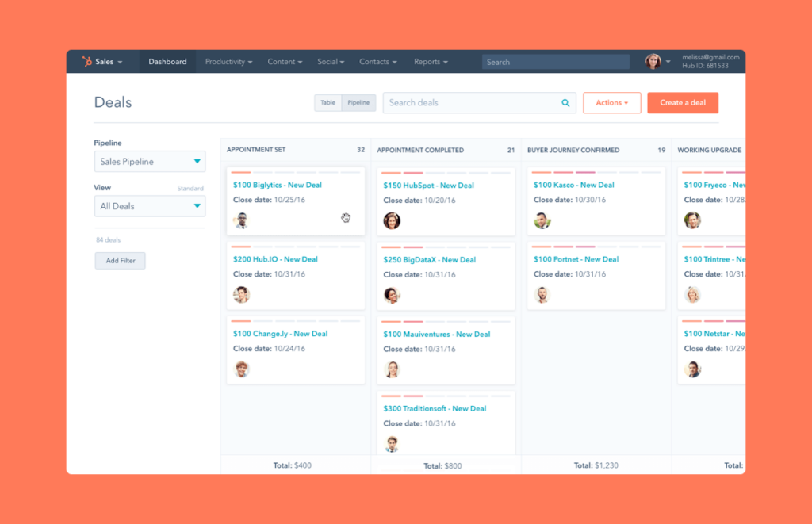Select the Pipeline view toggle
This screenshot has height=524, width=812.
coord(358,102)
